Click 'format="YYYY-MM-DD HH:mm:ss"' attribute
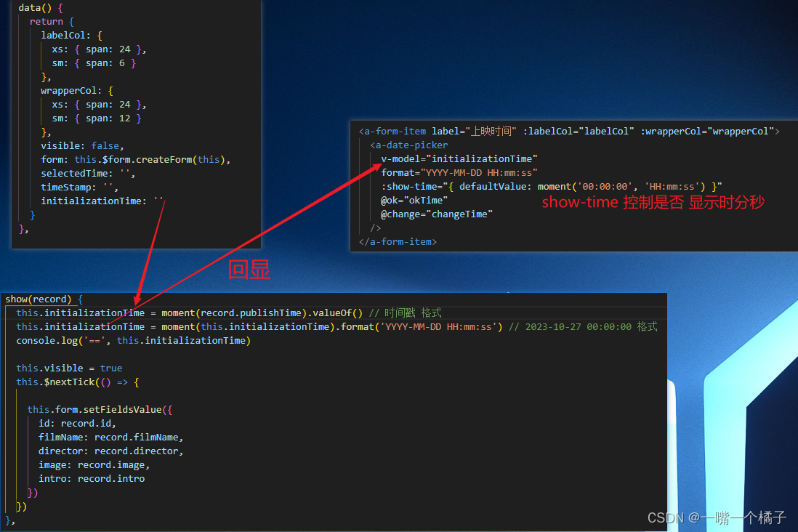Image resolution: width=798 pixels, height=532 pixels. click(x=459, y=172)
